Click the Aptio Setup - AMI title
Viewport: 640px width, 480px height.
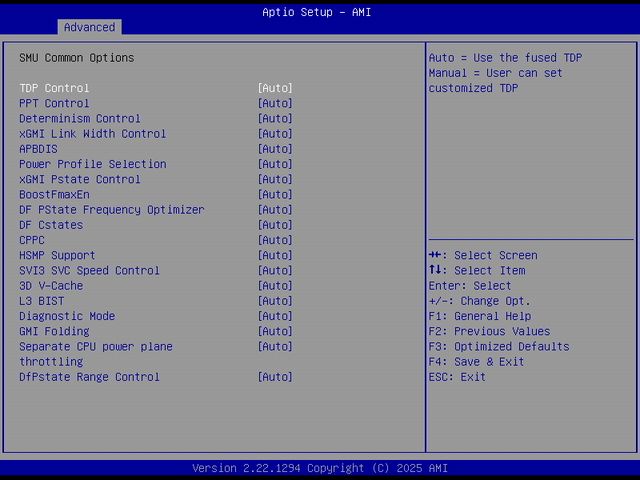317,12
